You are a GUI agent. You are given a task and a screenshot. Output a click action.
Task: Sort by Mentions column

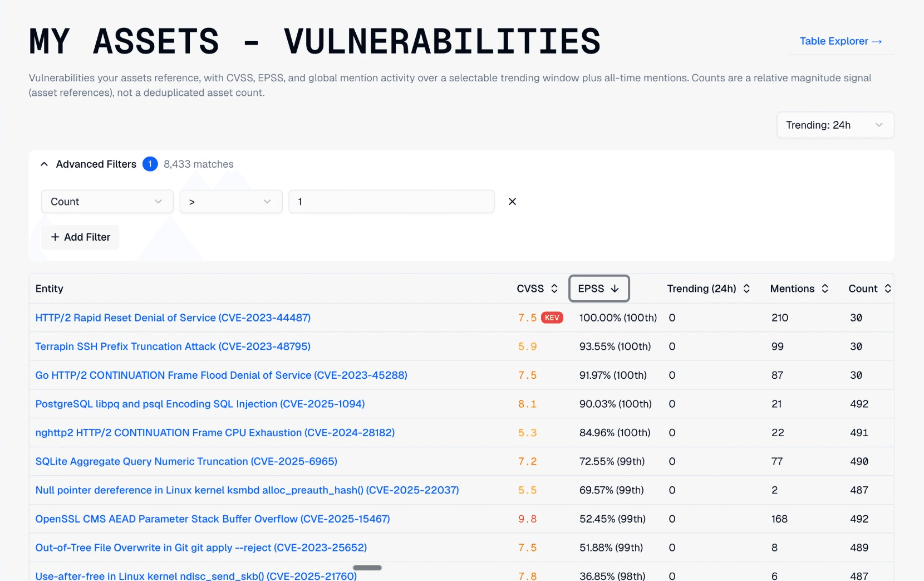[799, 289]
